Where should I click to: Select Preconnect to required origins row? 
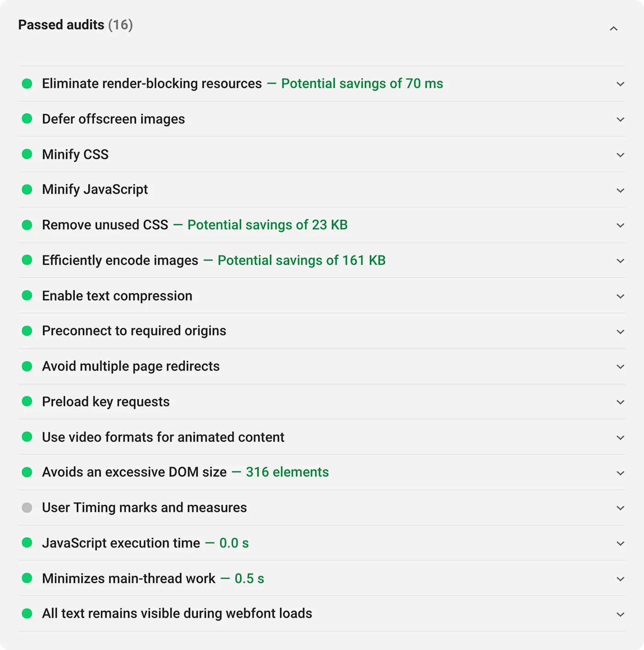point(134,331)
